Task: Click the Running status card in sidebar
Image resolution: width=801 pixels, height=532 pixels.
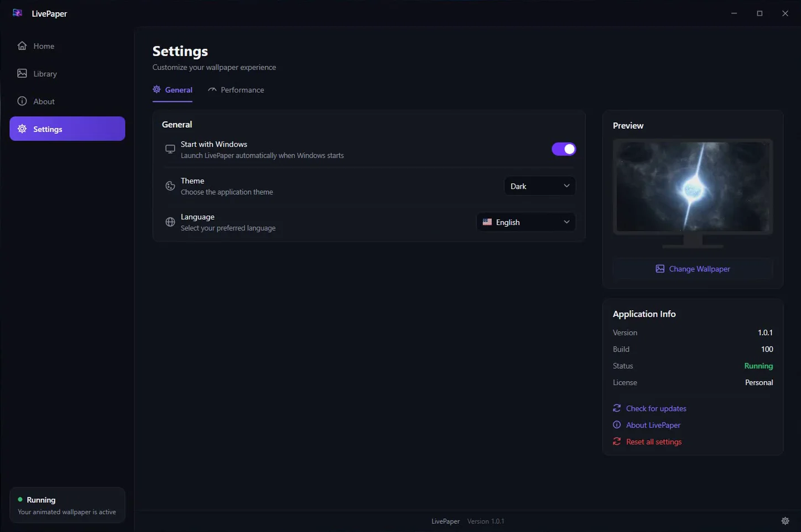Action: (x=67, y=505)
